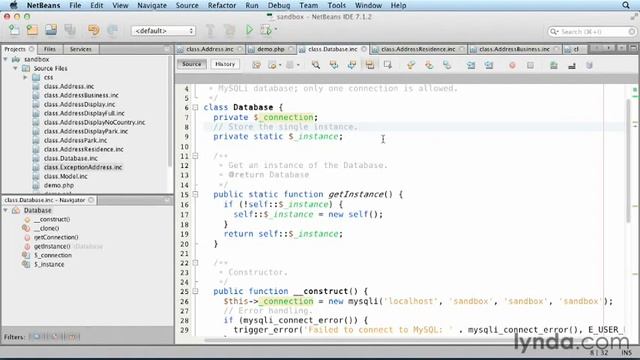This screenshot has width=640, height=360.
Task: Toggle Rectangular Selection icon
Action: [x=387, y=65]
